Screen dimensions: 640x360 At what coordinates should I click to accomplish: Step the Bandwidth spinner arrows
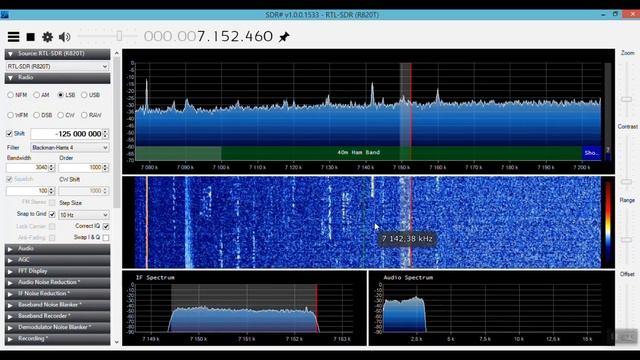coord(51,167)
